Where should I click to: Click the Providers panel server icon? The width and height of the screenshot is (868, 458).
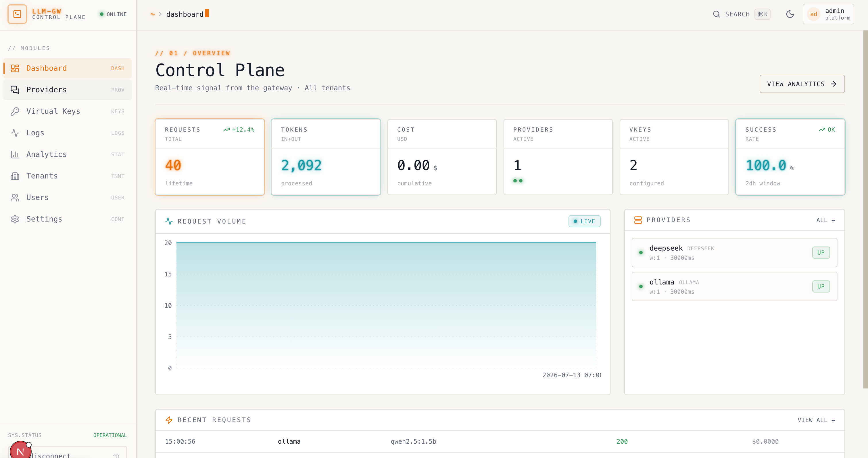click(638, 220)
